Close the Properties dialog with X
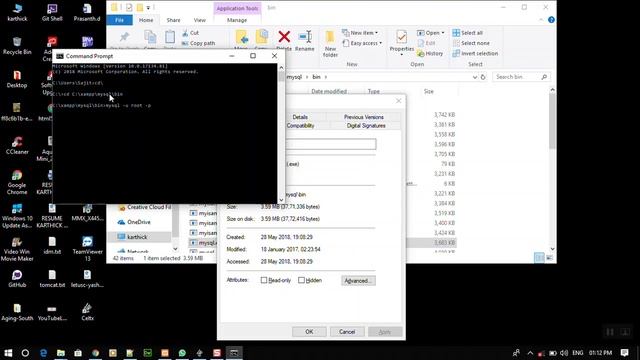The height and width of the screenshot is (360, 640). 398,101
